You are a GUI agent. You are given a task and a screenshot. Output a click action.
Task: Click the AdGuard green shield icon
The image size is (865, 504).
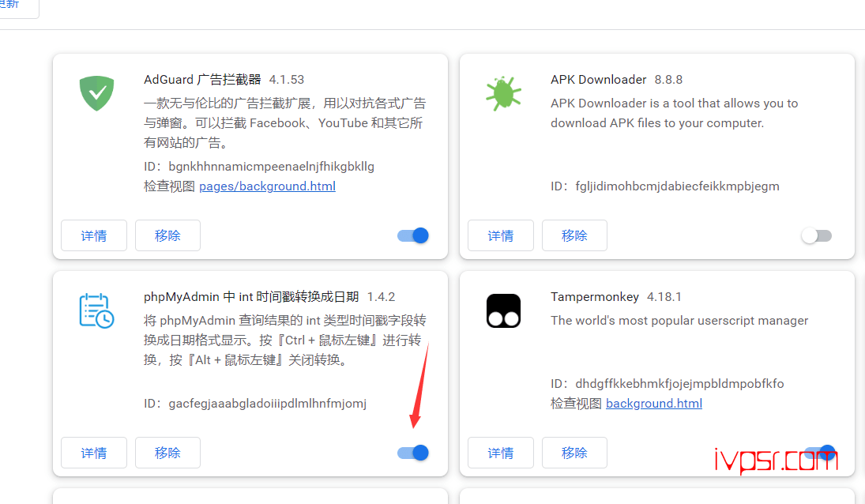coord(96,93)
